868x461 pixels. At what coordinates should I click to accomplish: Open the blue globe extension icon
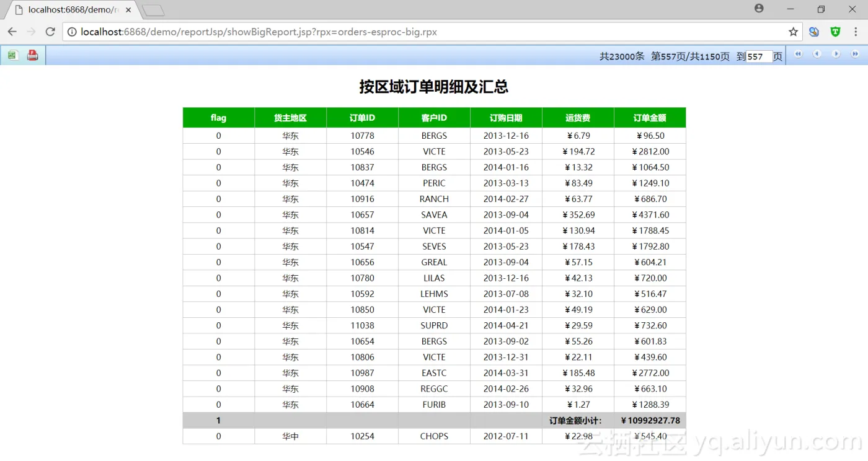814,32
